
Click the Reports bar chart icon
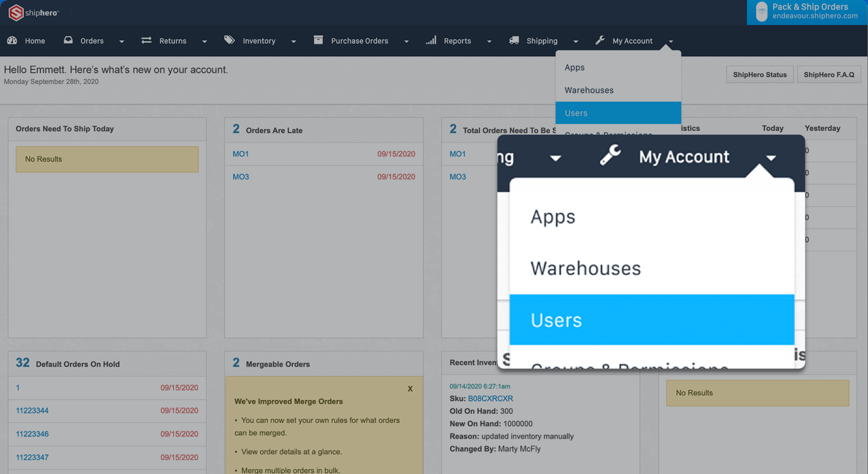[431, 40]
